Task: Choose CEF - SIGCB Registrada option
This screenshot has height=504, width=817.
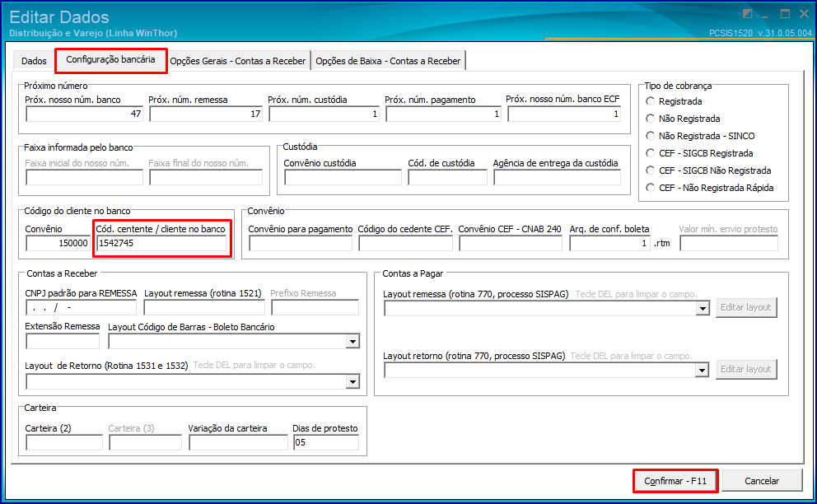Action: click(699, 152)
